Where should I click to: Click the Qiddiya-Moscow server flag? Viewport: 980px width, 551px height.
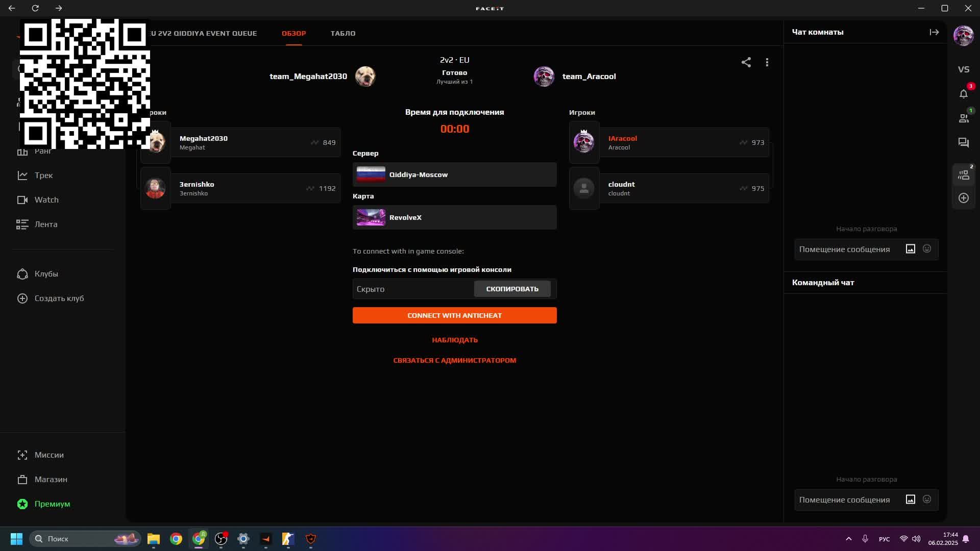click(x=371, y=174)
